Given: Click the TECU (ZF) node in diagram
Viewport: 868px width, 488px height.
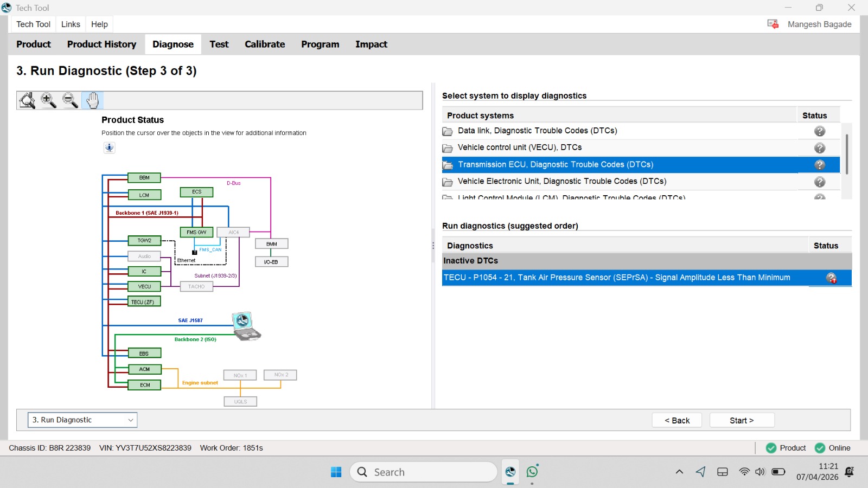Looking at the screenshot, I should coord(144,302).
